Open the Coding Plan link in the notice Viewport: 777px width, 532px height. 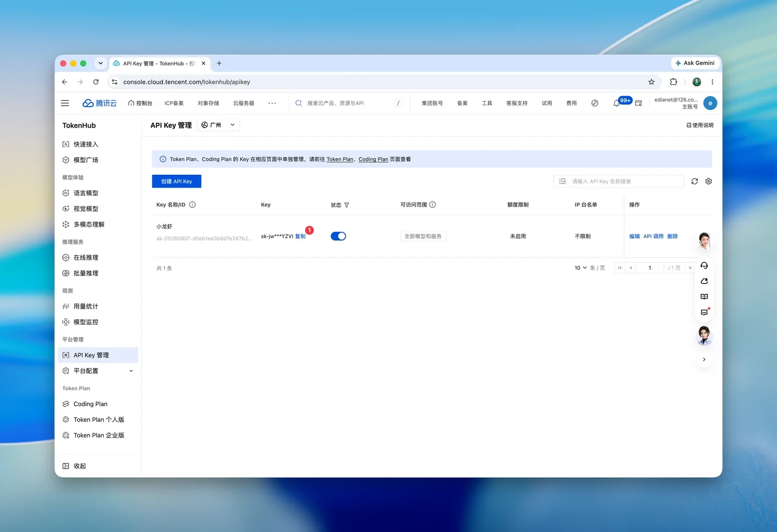click(373, 159)
